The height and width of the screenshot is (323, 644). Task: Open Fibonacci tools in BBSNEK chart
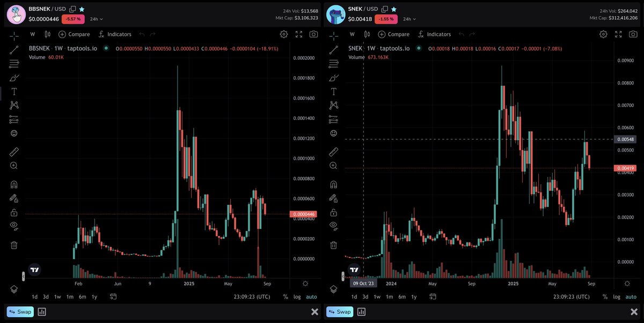(x=14, y=64)
